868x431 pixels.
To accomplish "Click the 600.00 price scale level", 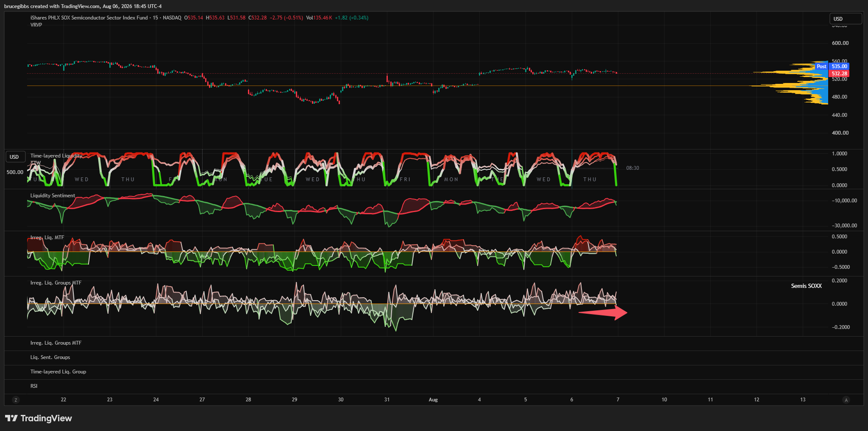I will tap(840, 43).
